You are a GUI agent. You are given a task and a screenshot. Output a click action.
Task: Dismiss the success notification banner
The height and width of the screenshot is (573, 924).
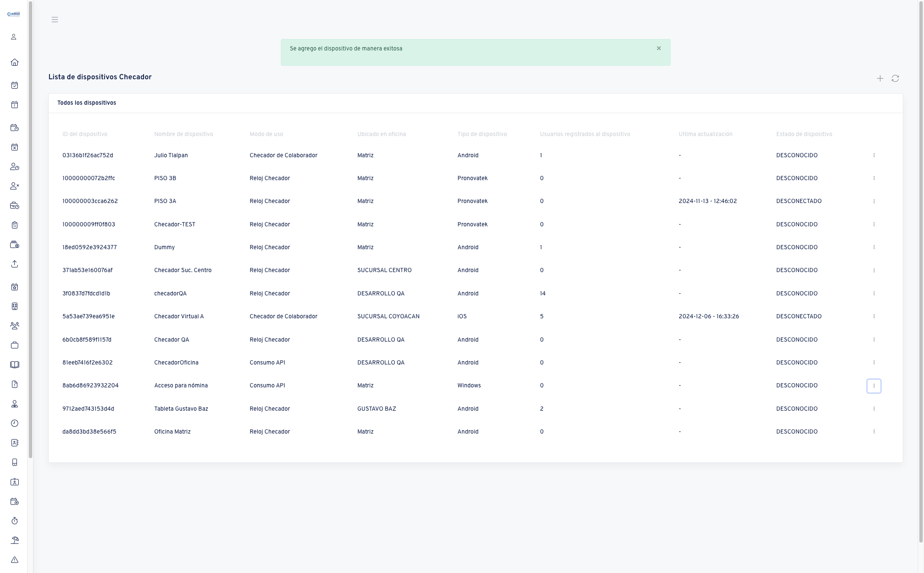click(659, 48)
